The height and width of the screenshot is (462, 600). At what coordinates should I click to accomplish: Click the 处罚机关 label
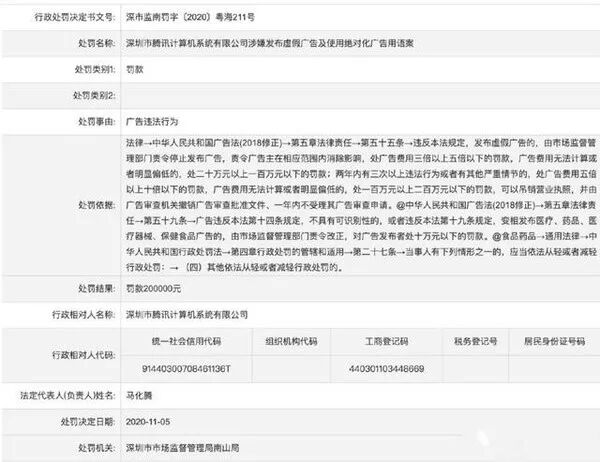coord(96,448)
